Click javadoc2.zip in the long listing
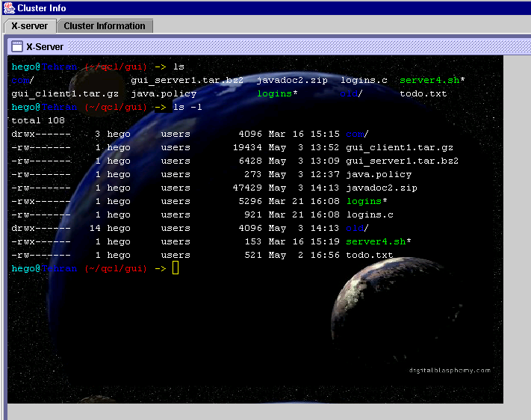 (382, 188)
